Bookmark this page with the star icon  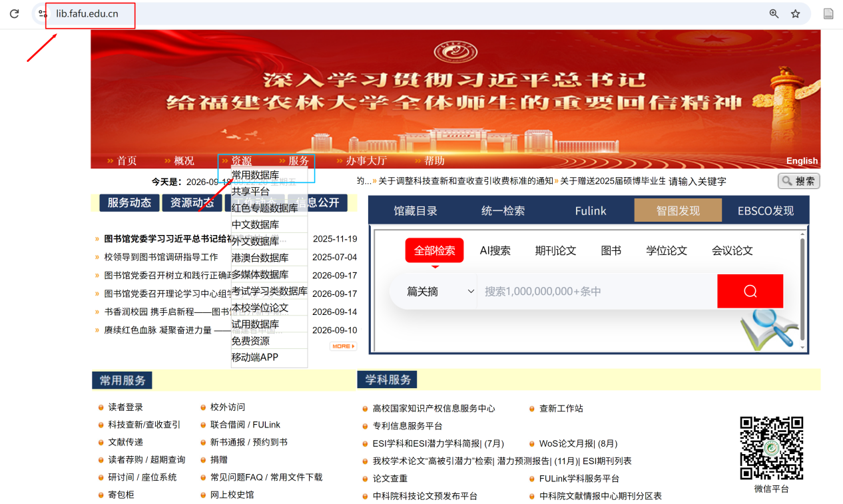click(795, 13)
